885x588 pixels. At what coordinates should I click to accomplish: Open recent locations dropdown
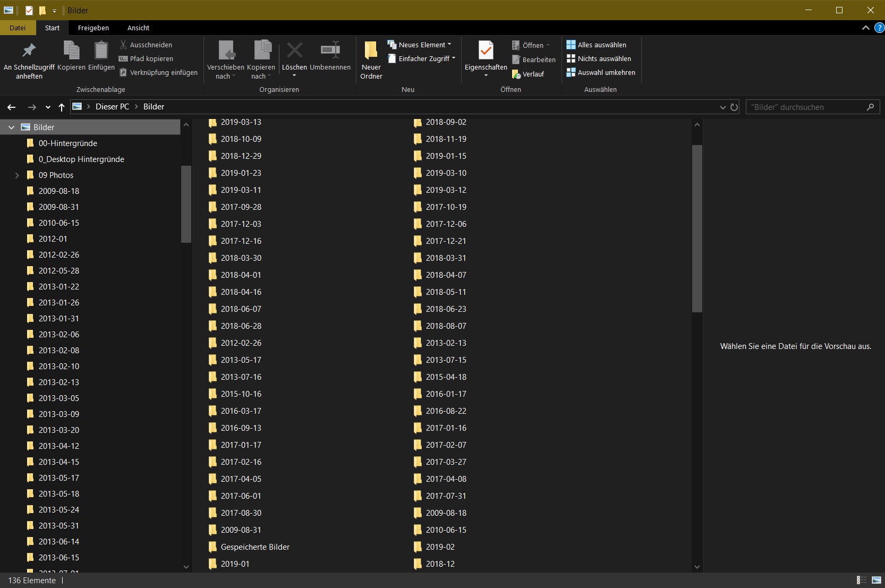[48, 107]
